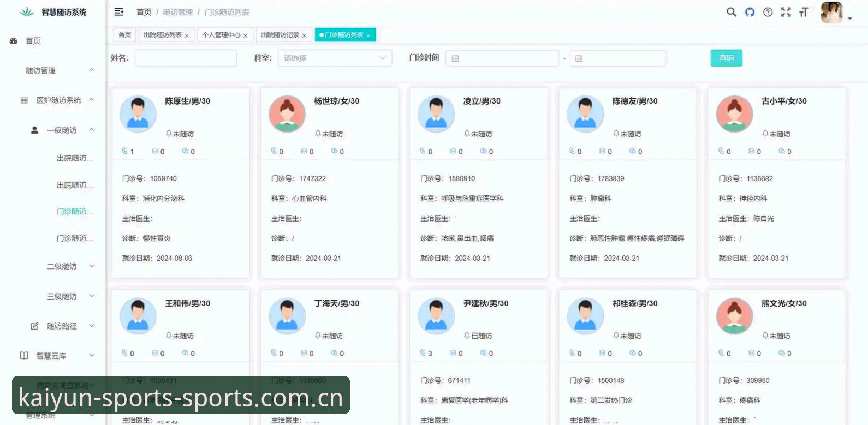
Task: Click phone count icon on 杨世琼 card
Action: pos(274,151)
